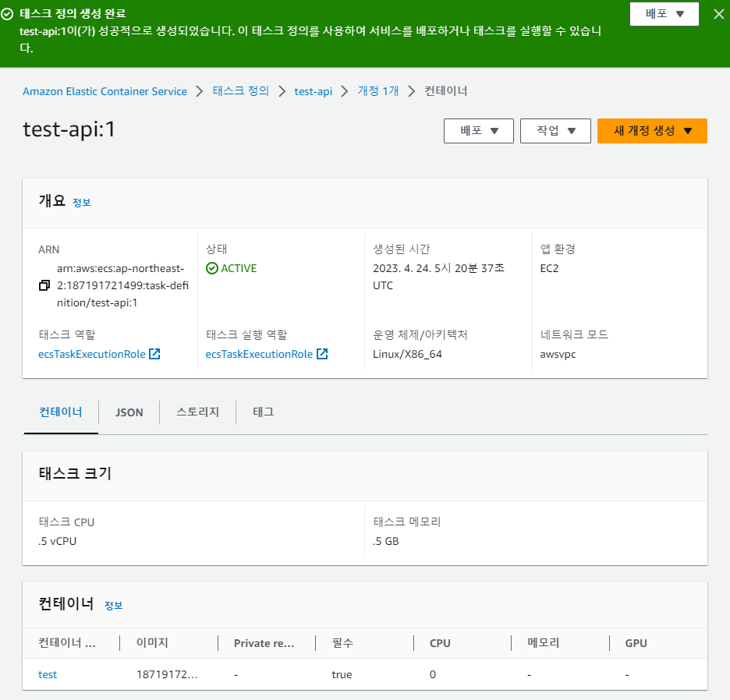The width and height of the screenshot is (730, 700).
Task: Click the 0 value in CPU column
Action: point(433,674)
